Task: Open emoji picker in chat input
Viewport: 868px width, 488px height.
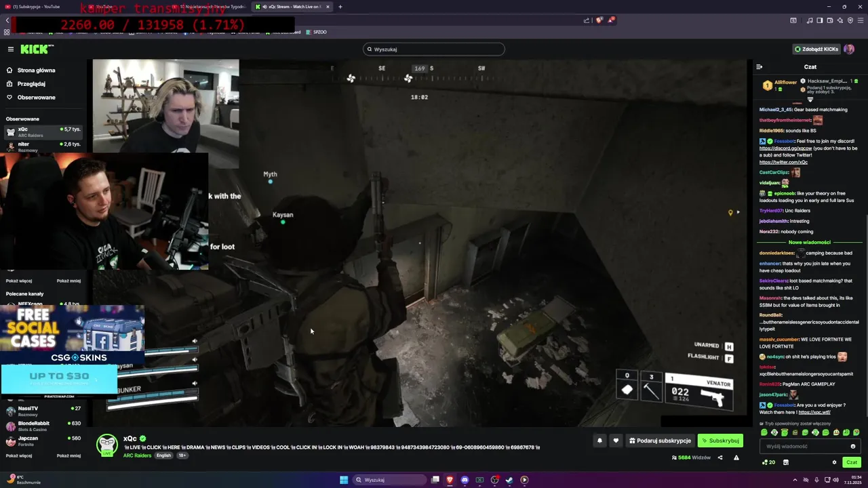Action: [x=853, y=446]
